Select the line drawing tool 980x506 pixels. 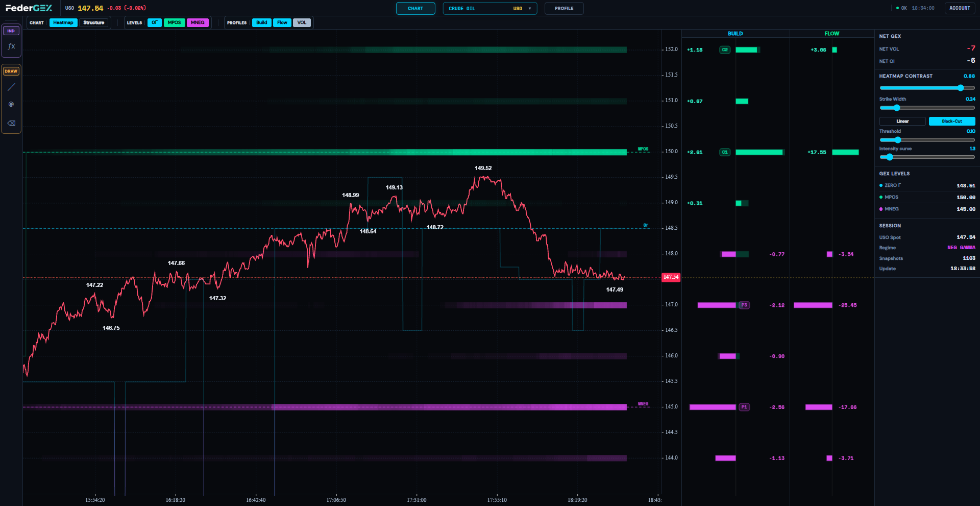[x=11, y=87]
